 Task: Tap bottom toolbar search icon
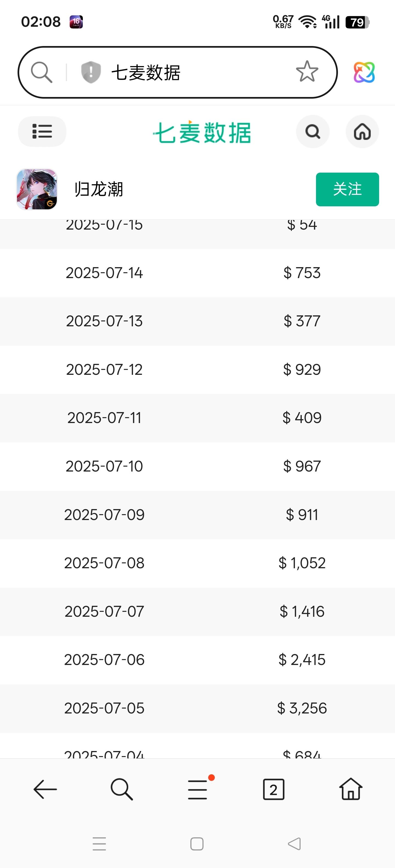click(122, 789)
